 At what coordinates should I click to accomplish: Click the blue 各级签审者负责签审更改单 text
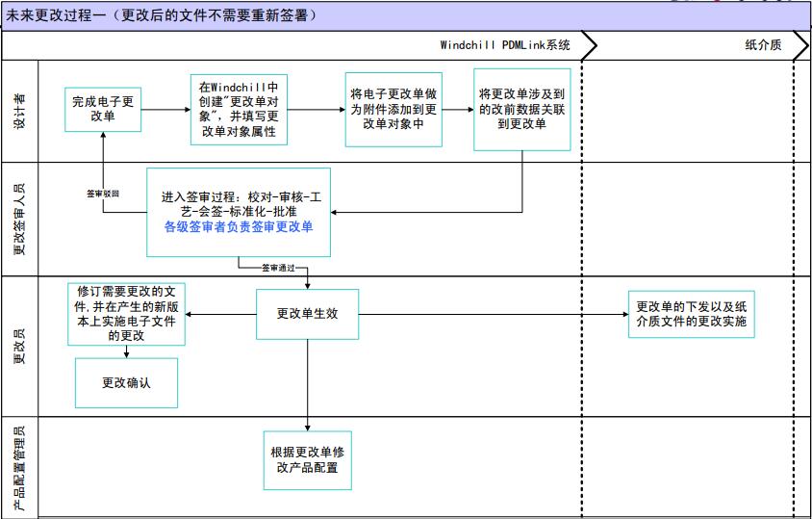238,229
